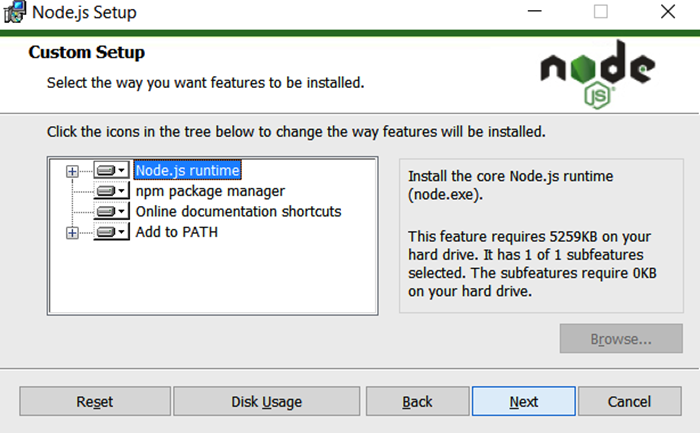Screen dimensions: 700x433
Task: Select the Add to PATH feature
Action: (177, 232)
